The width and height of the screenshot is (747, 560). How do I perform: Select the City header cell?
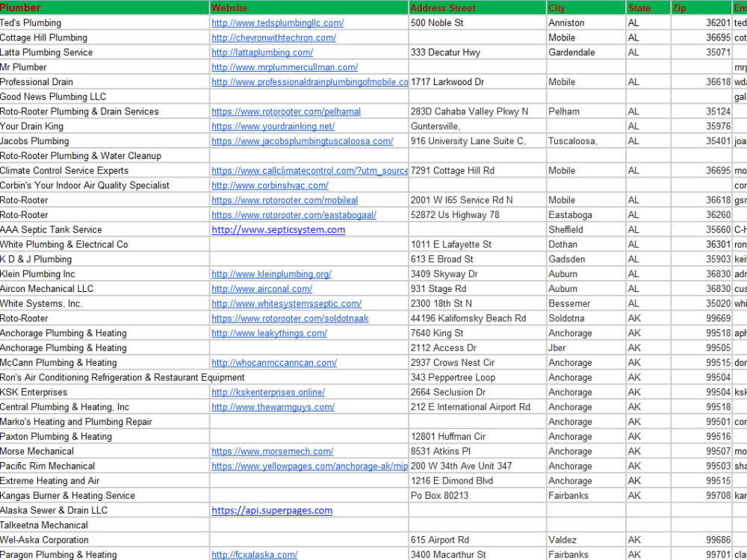click(x=586, y=7)
